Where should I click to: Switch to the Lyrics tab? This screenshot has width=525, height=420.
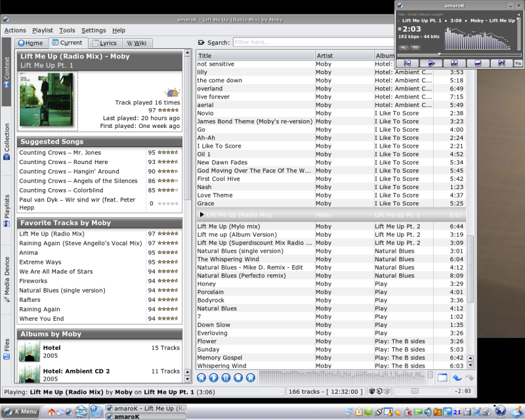[105, 43]
